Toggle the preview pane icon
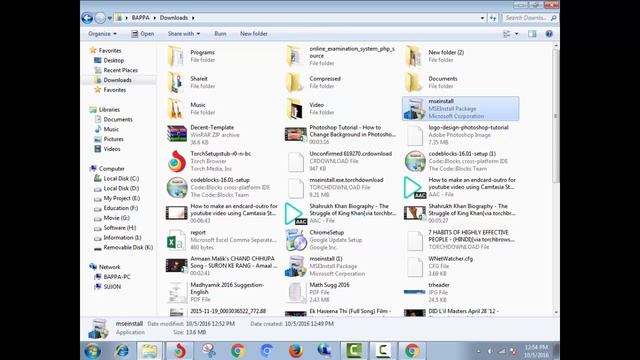The width and height of the screenshot is (640, 360). coord(532,34)
